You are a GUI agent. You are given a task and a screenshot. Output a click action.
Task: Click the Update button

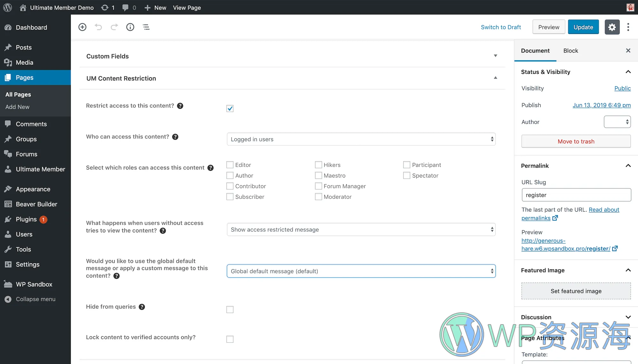pos(583,27)
